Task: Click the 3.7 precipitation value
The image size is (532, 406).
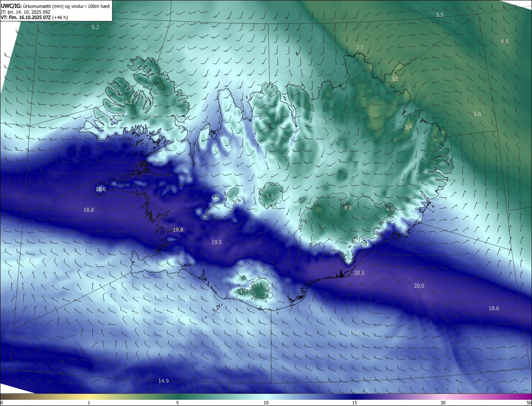Action: tap(360, 48)
